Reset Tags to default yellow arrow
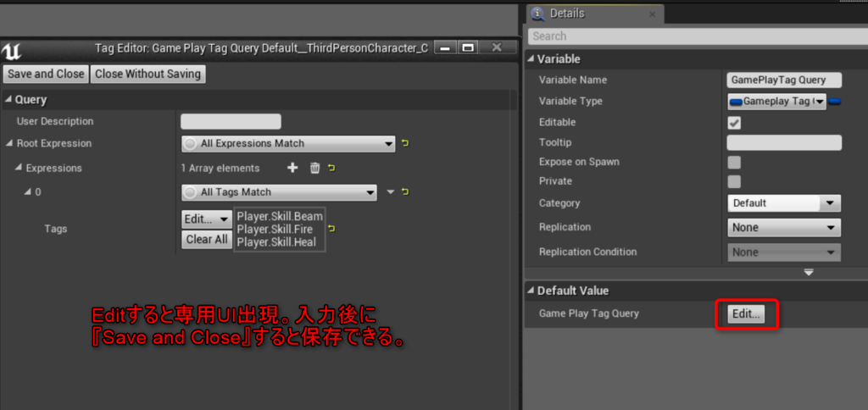Image resolution: width=868 pixels, height=410 pixels. (332, 229)
